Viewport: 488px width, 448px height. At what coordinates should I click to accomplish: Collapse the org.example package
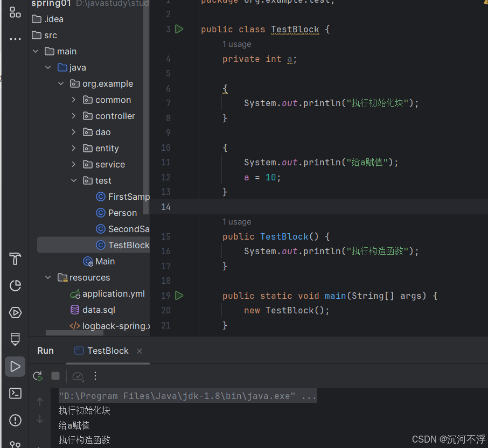pyautogui.click(x=61, y=83)
